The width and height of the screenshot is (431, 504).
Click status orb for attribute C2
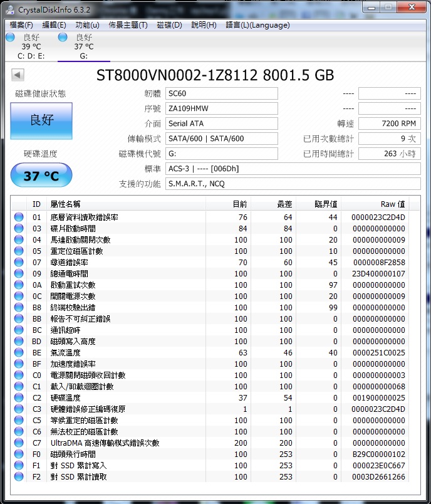click(x=19, y=397)
